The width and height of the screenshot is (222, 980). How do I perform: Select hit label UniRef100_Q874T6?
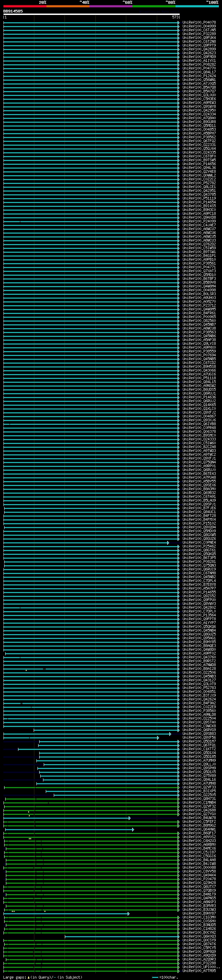pyautogui.click(x=199, y=944)
